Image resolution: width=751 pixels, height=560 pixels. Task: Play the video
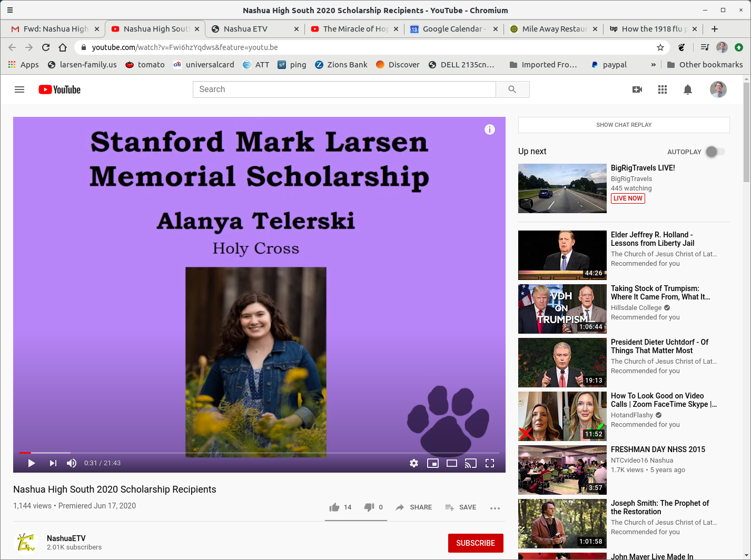tap(31, 463)
